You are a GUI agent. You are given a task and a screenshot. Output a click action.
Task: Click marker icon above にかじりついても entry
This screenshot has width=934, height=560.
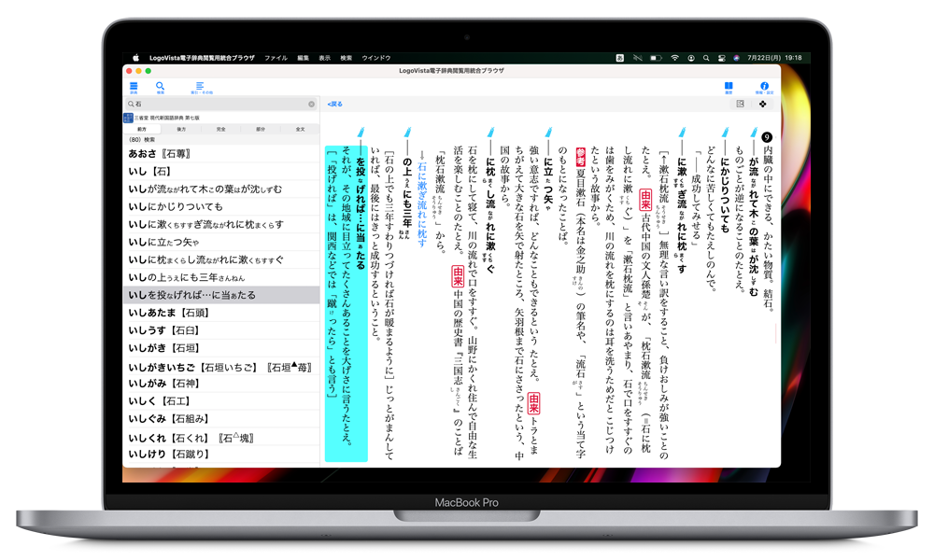click(x=726, y=133)
